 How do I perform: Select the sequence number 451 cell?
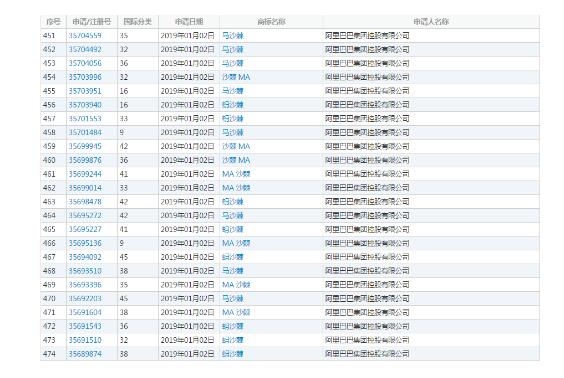53,36
